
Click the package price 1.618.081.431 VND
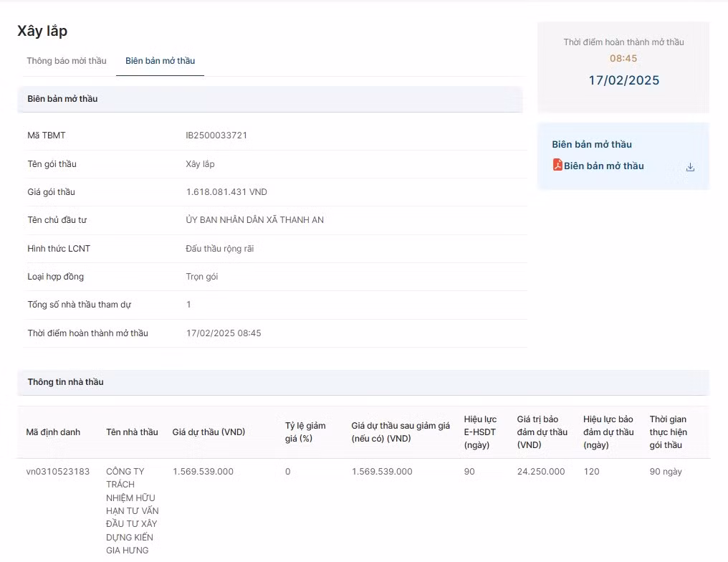point(226,192)
